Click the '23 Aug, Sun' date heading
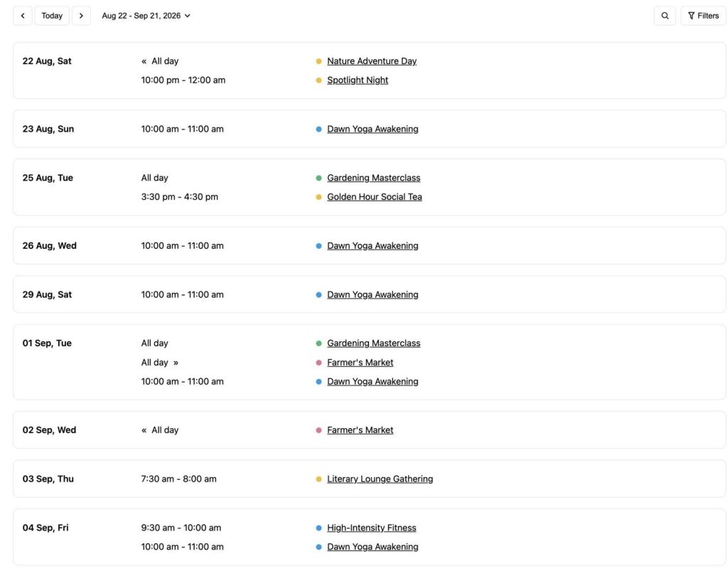728x571 pixels. point(48,129)
